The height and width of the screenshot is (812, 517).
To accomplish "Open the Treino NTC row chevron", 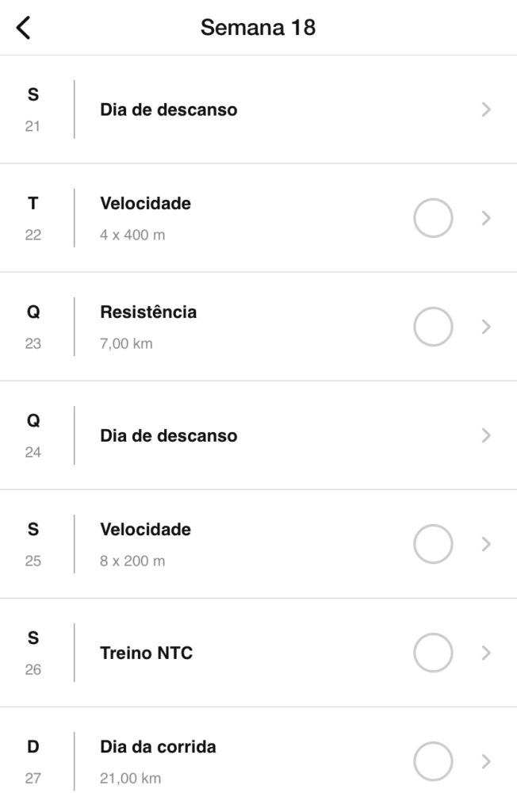I will pyautogui.click(x=487, y=653).
